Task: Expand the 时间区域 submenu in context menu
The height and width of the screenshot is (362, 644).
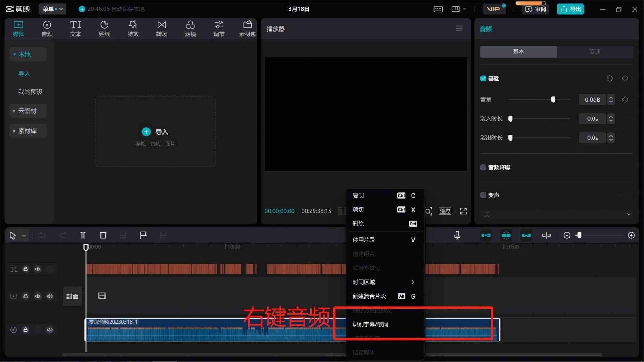Action: (x=383, y=282)
